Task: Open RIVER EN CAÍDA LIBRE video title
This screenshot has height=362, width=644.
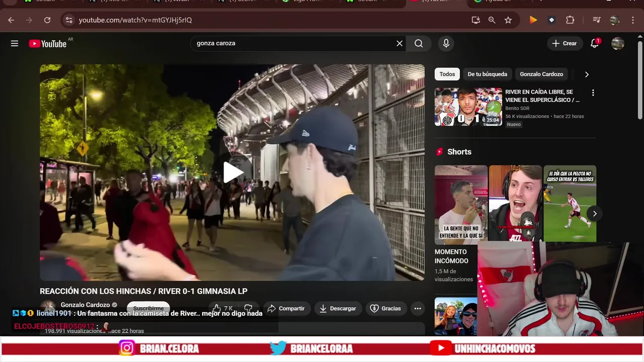Action: (x=542, y=96)
